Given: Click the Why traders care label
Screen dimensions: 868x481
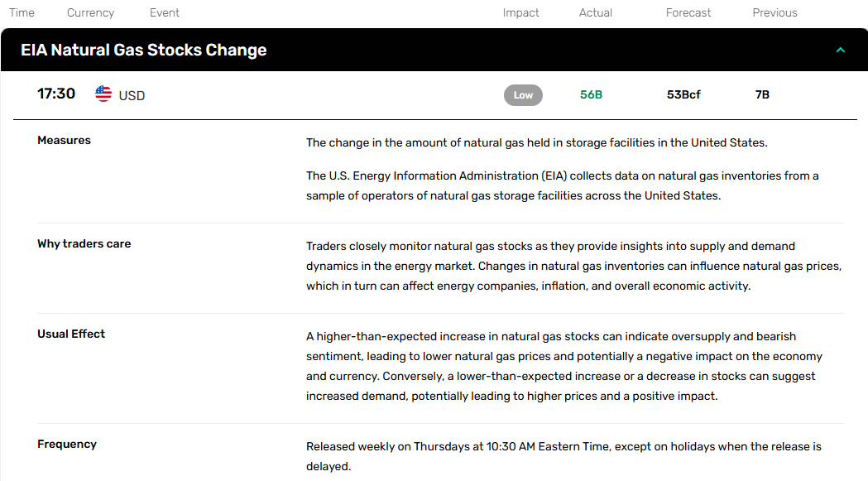Looking at the screenshot, I should pyautogui.click(x=84, y=244).
